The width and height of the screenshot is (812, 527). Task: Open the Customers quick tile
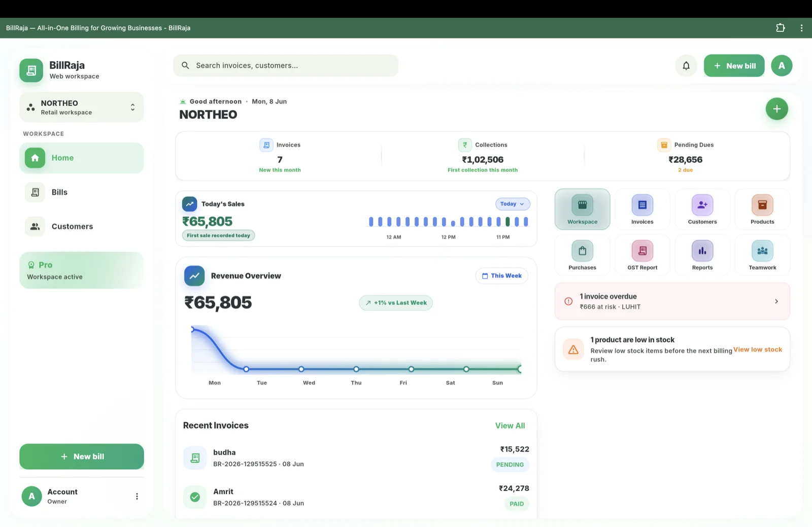702,209
